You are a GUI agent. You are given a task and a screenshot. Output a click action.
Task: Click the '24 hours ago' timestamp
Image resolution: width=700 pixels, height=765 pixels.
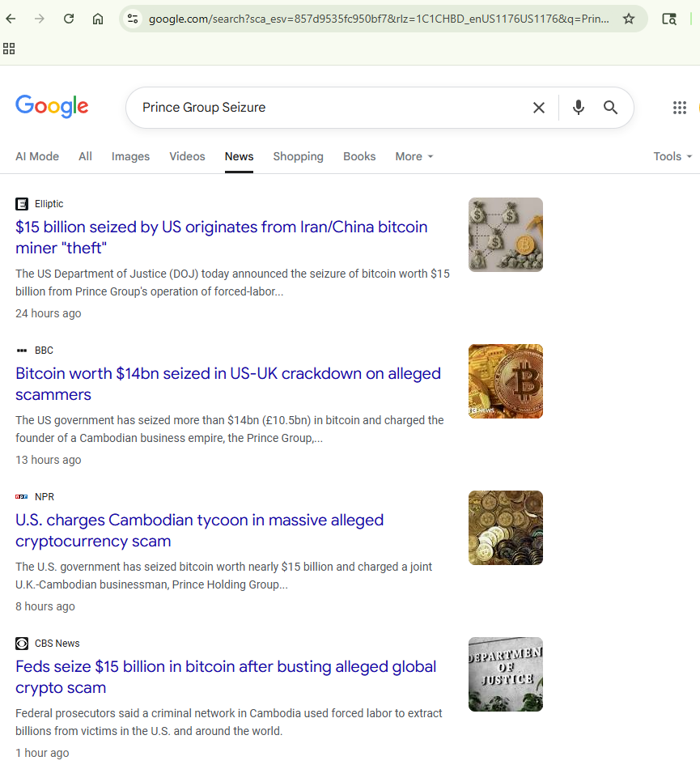coord(49,313)
